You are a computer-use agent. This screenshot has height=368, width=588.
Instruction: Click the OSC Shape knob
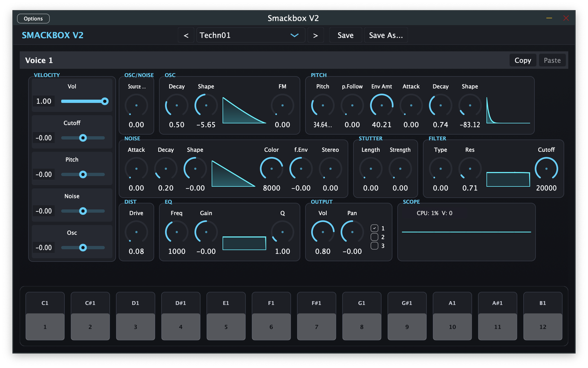(x=206, y=105)
